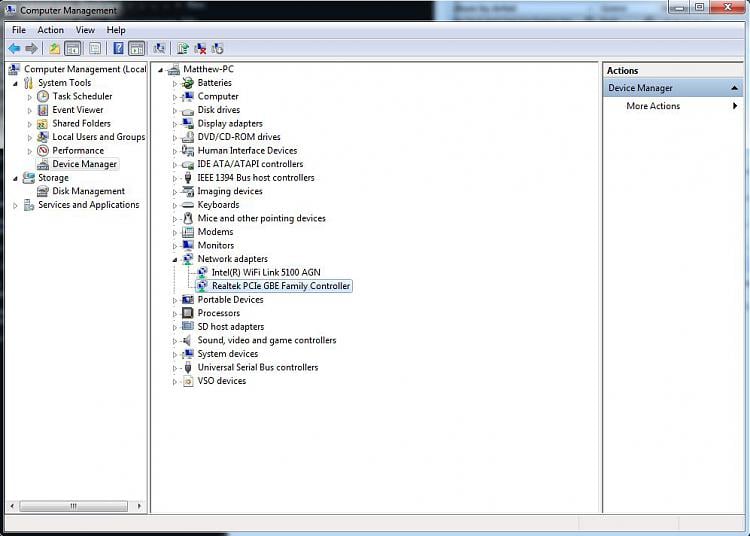This screenshot has width=750, height=536.
Task: Click the left pane horizontal scrollbar thumb
Action: click(73, 506)
